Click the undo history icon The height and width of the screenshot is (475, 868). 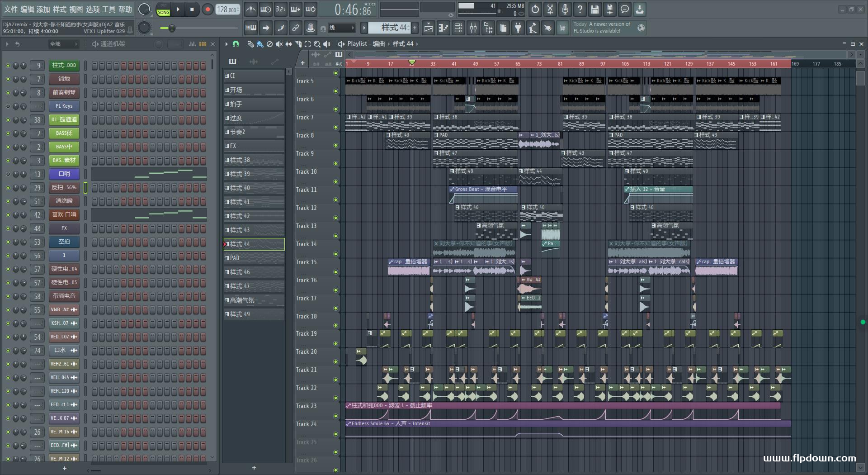pyautogui.click(x=535, y=9)
